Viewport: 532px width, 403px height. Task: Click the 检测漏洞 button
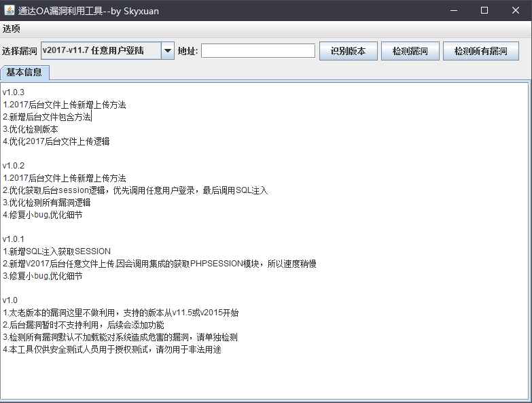(410, 51)
